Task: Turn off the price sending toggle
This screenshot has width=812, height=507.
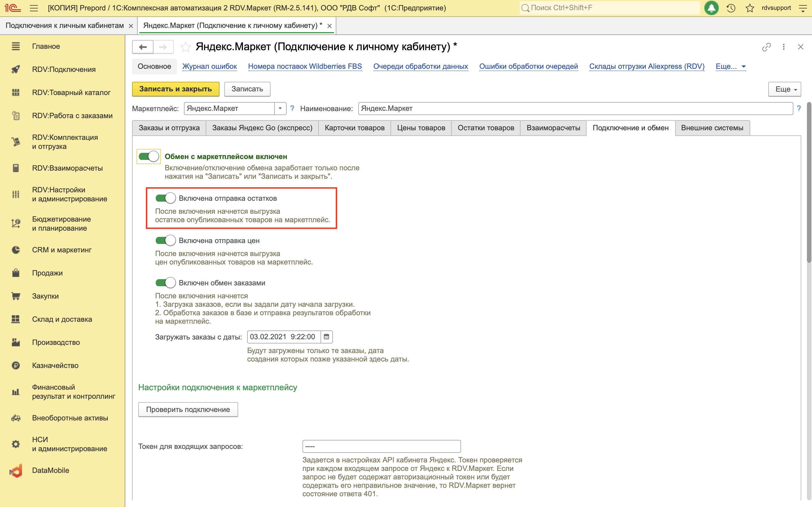Action: (165, 241)
